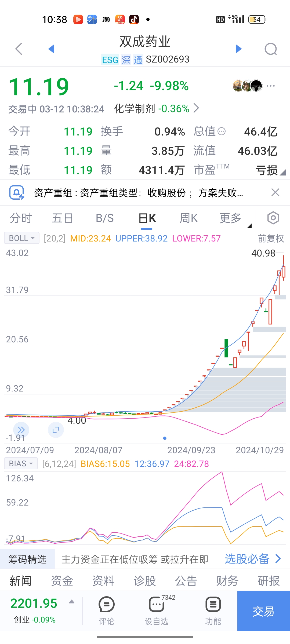290x644 pixels.
Task: Select the 资料 tab
Action: [x=103, y=581]
